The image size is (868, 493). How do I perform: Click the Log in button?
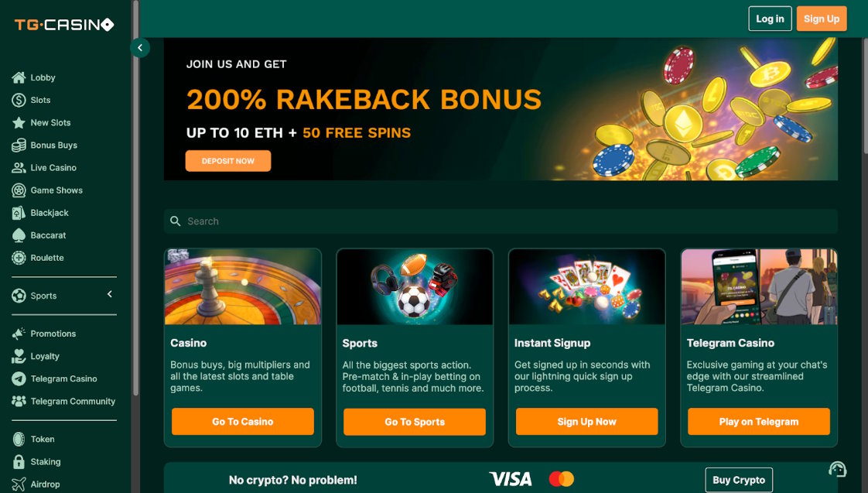pyautogui.click(x=770, y=19)
